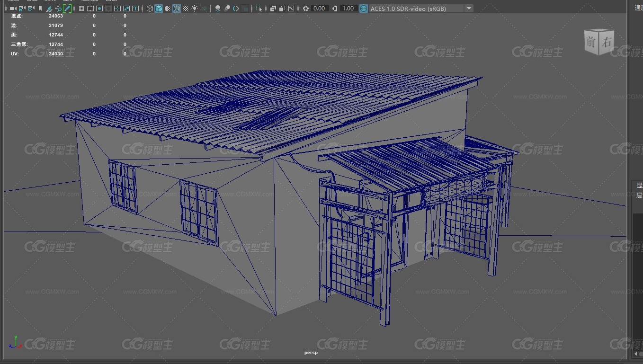This screenshot has height=364, width=643.
Task: Click the Image Plane icon
Action: coord(49,9)
